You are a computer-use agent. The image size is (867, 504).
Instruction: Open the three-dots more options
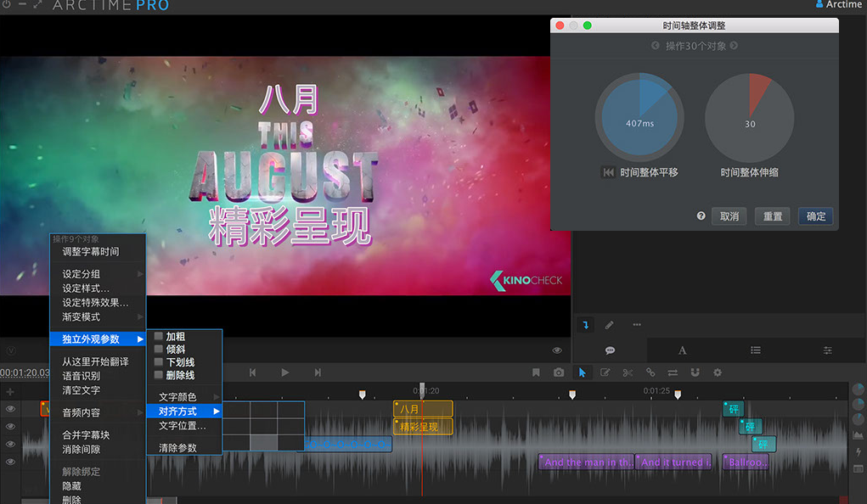637,325
